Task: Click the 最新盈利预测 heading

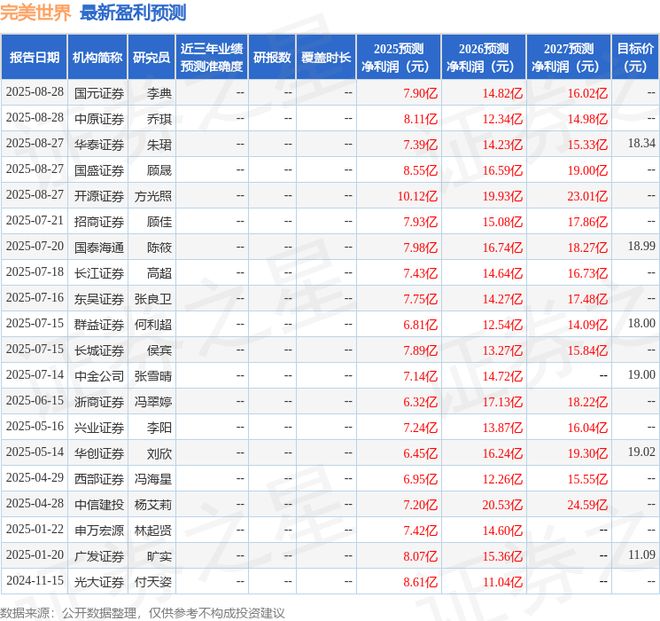Action: click(x=133, y=13)
